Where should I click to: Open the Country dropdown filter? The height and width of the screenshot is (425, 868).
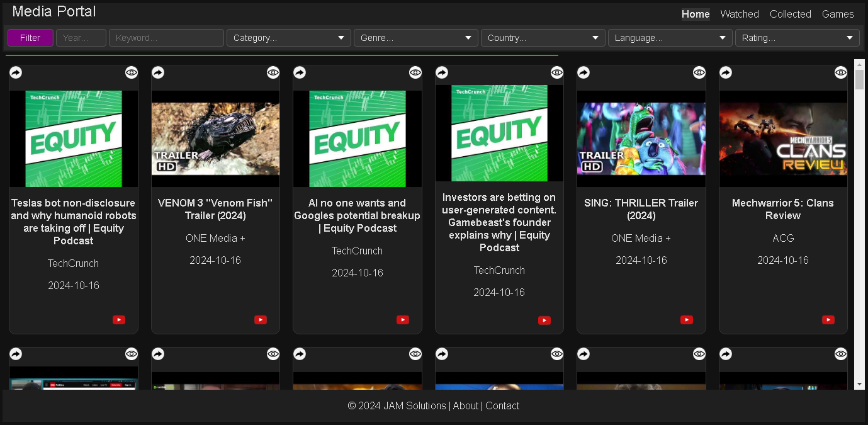tap(543, 38)
